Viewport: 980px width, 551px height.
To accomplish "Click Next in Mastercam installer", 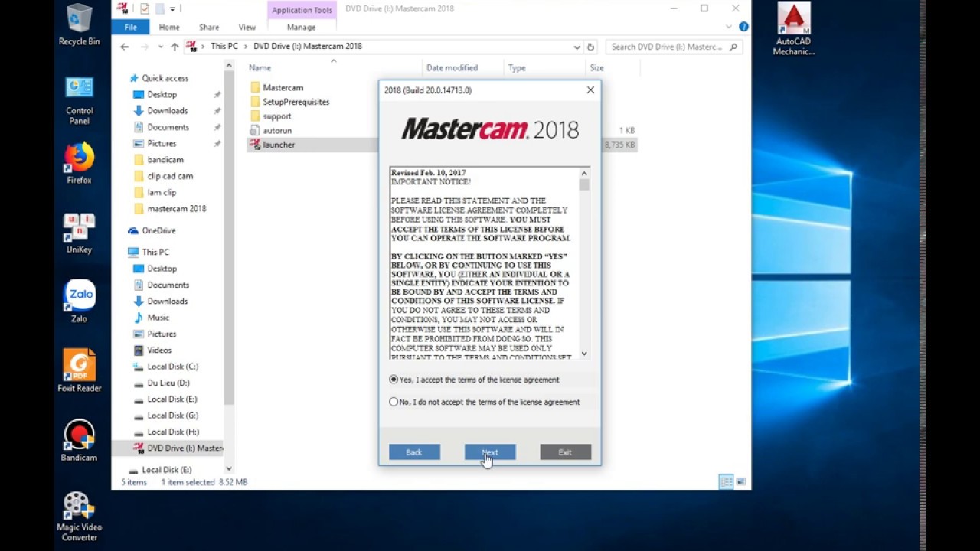I will [x=490, y=452].
